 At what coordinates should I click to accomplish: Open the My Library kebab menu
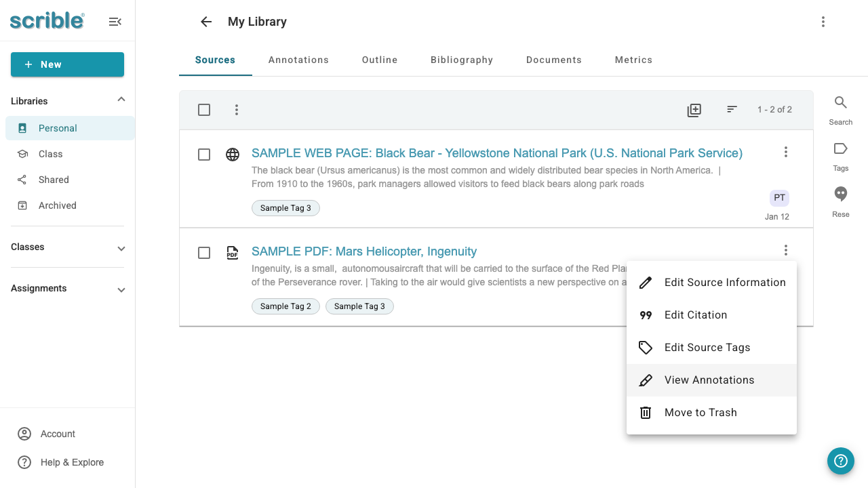click(x=823, y=22)
